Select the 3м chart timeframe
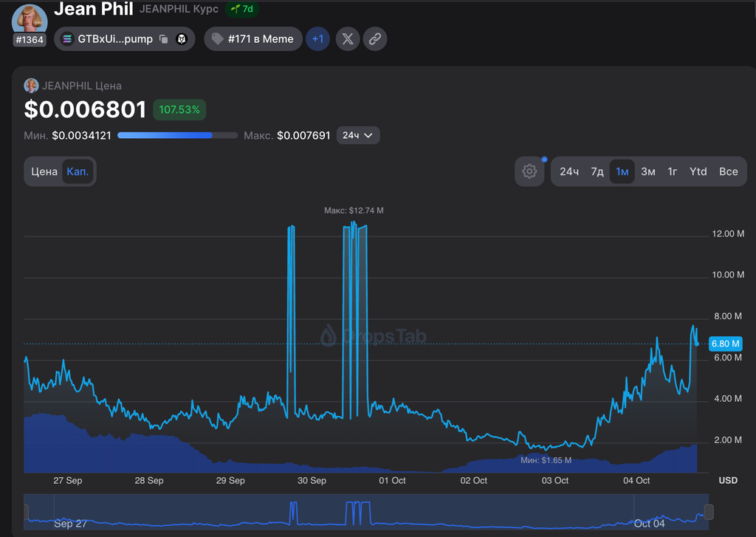This screenshot has height=537, width=756. pos(648,171)
